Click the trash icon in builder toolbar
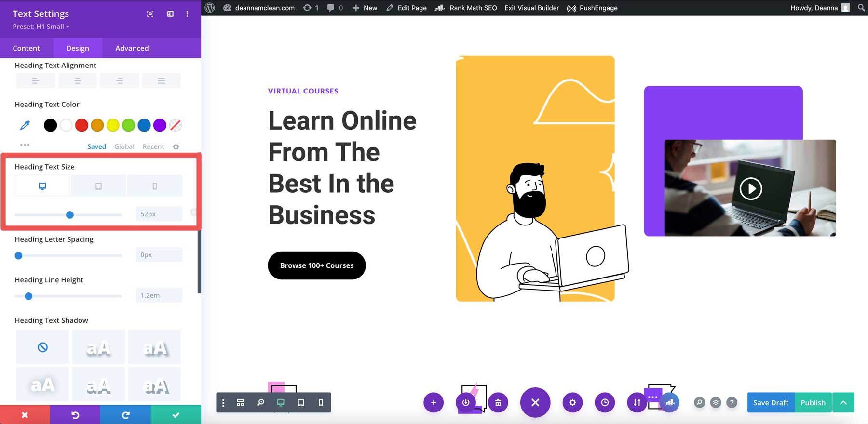Viewport: 868px width, 424px height. (x=498, y=403)
